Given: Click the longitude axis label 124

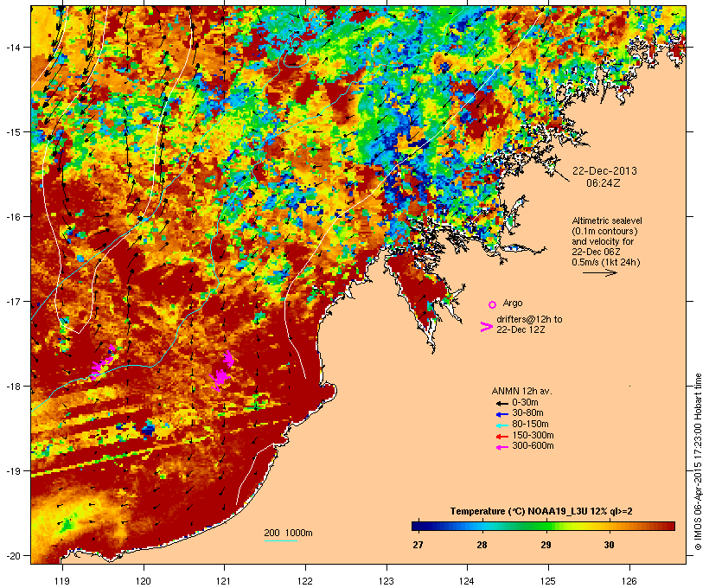Looking at the screenshot, I should tap(467, 581).
